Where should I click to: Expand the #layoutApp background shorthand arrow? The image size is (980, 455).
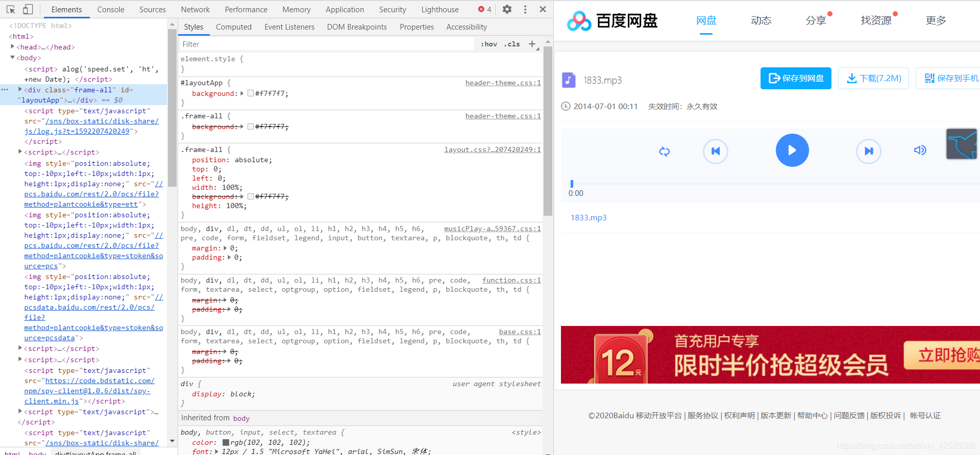[x=241, y=93]
